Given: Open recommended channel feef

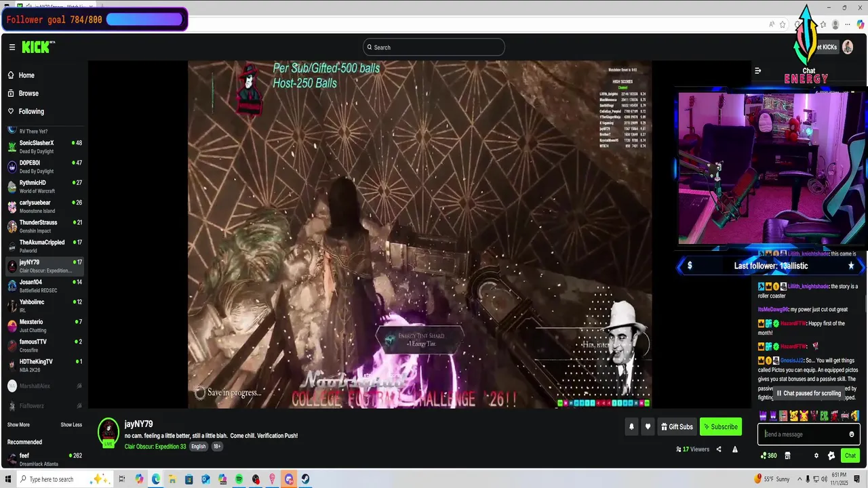Looking at the screenshot, I should click(45, 460).
